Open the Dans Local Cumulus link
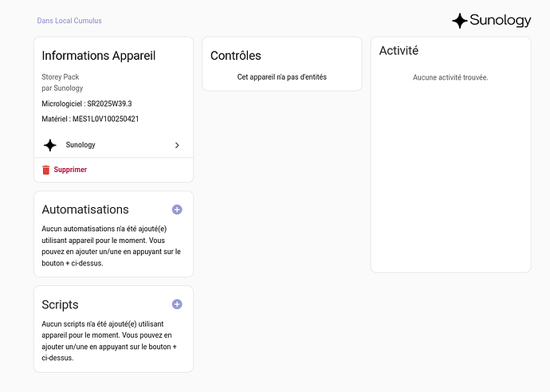The height and width of the screenshot is (392, 550). click(69, 21)
